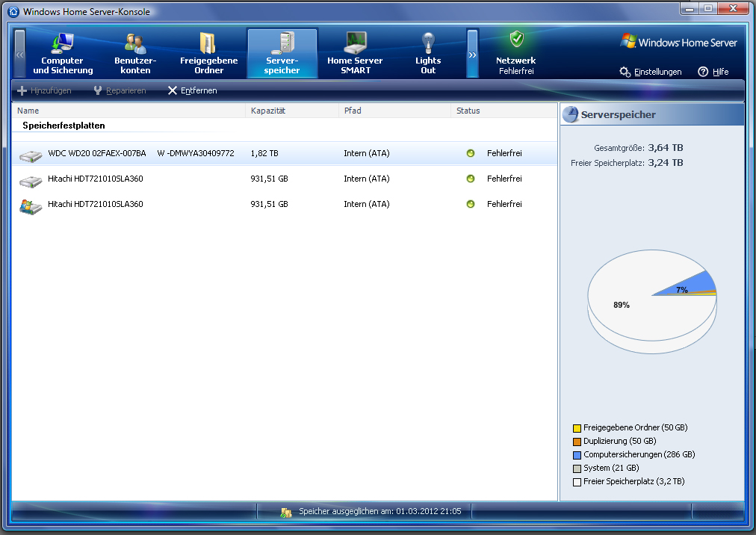Select the WDC WD20 02FAEX-007BA drive row
The width and height of the screenshot is (756, 535).
(x=285, y=153)
